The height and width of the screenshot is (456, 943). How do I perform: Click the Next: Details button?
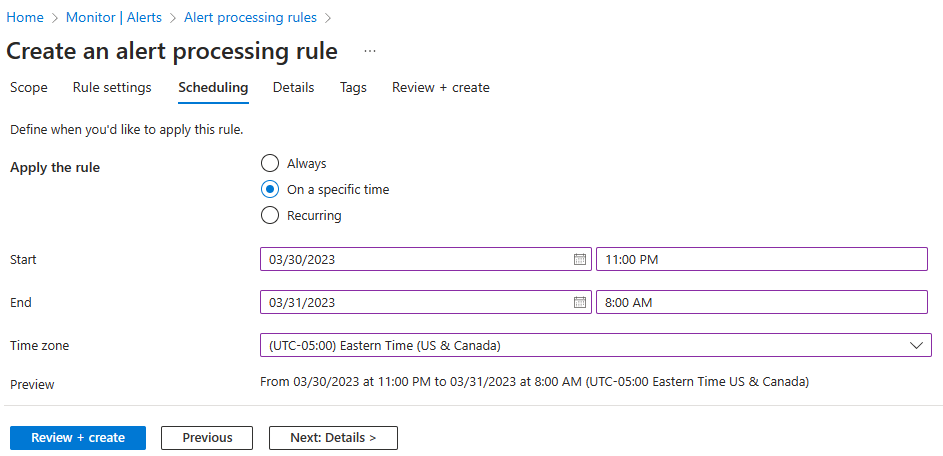coord(333,437)
